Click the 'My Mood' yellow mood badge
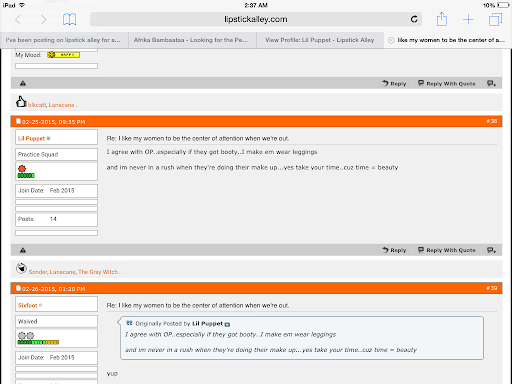 [x=63, y=55]
